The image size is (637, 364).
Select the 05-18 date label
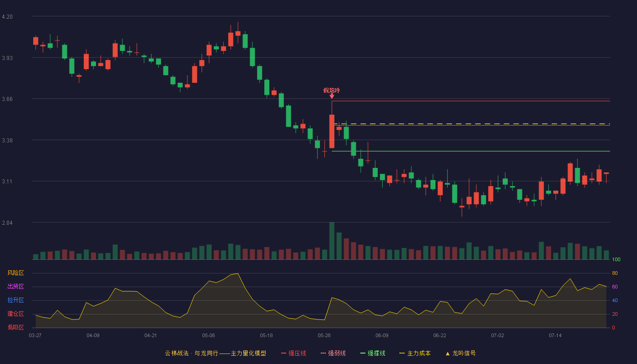click(x=266, y=335)
